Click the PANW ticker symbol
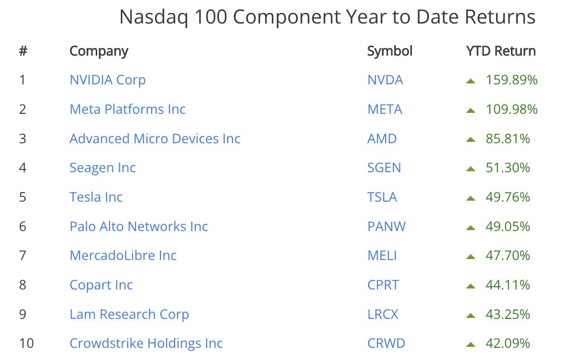Screen dimensions: 588x364 coord(387,226)
